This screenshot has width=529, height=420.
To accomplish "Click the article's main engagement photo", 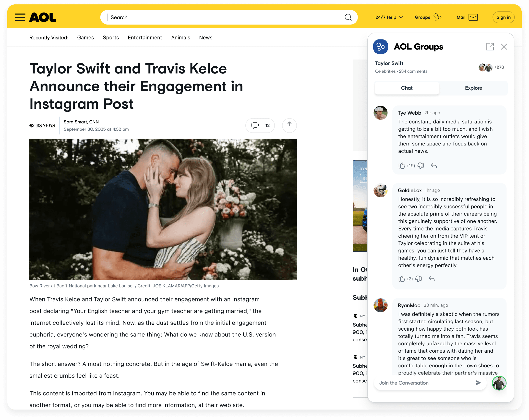I will pyautogui.click(x=163, y=209).
